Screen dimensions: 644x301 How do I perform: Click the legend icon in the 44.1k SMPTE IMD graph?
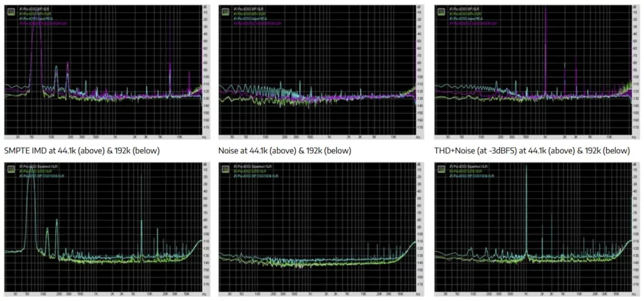pos(10,11)
